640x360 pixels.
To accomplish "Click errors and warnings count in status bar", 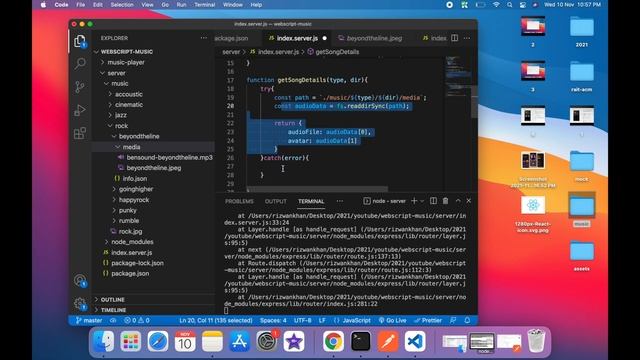I will (137, 320).
